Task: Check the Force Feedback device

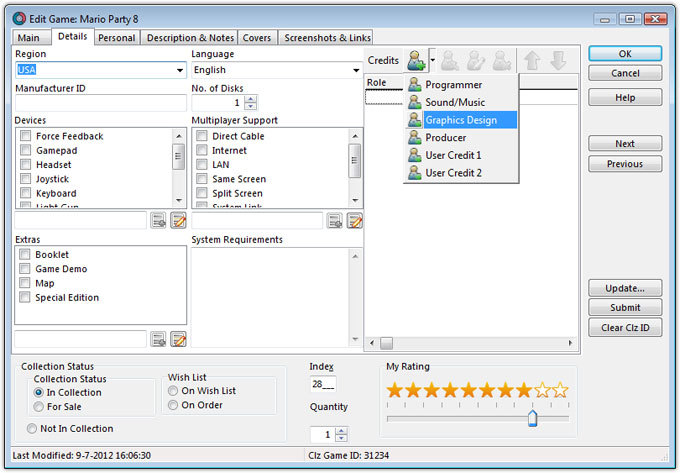Action: coord(26,136)
